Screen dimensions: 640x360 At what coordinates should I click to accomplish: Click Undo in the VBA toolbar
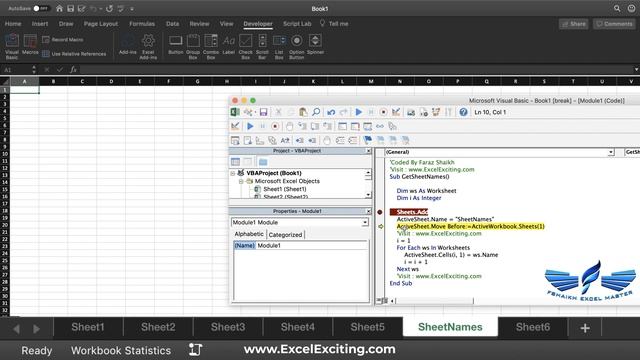(331, 112)
